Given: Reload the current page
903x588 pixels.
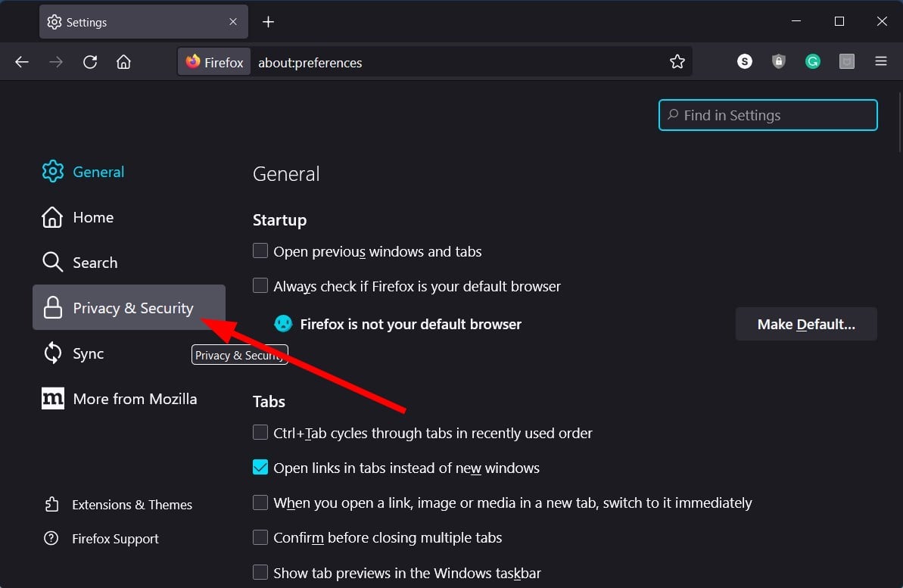Looking at the screenshot, I should 90,61.
